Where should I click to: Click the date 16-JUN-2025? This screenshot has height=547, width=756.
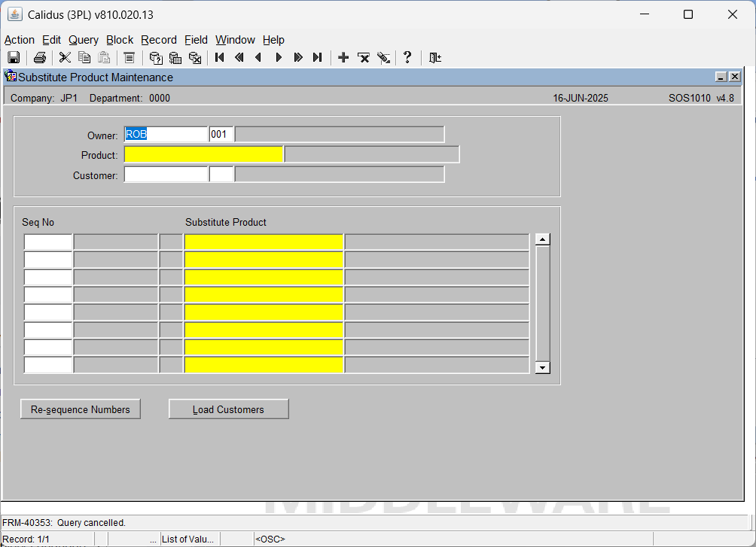point(581,99)
